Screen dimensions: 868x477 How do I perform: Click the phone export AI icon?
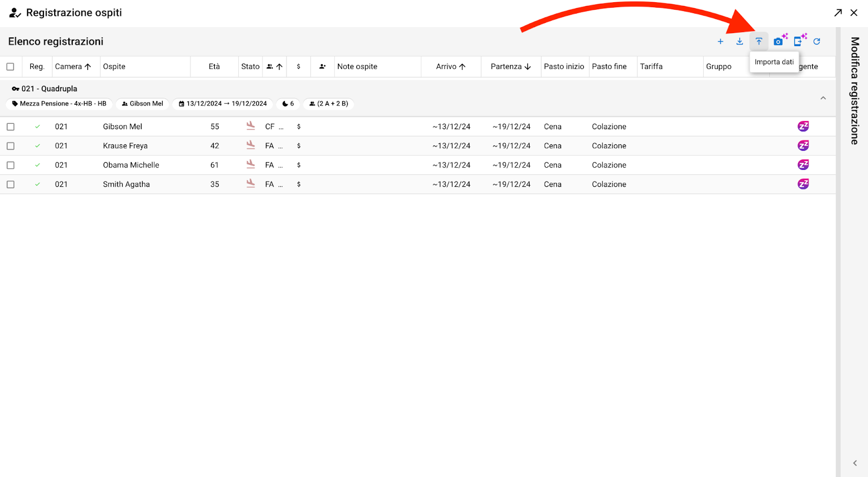click(799, 41)
